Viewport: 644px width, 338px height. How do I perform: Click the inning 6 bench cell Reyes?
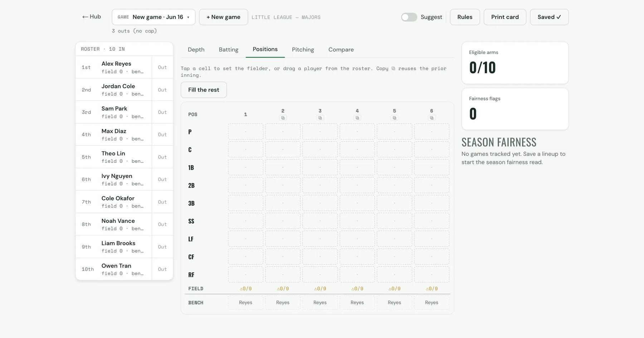tap(431, 303)
